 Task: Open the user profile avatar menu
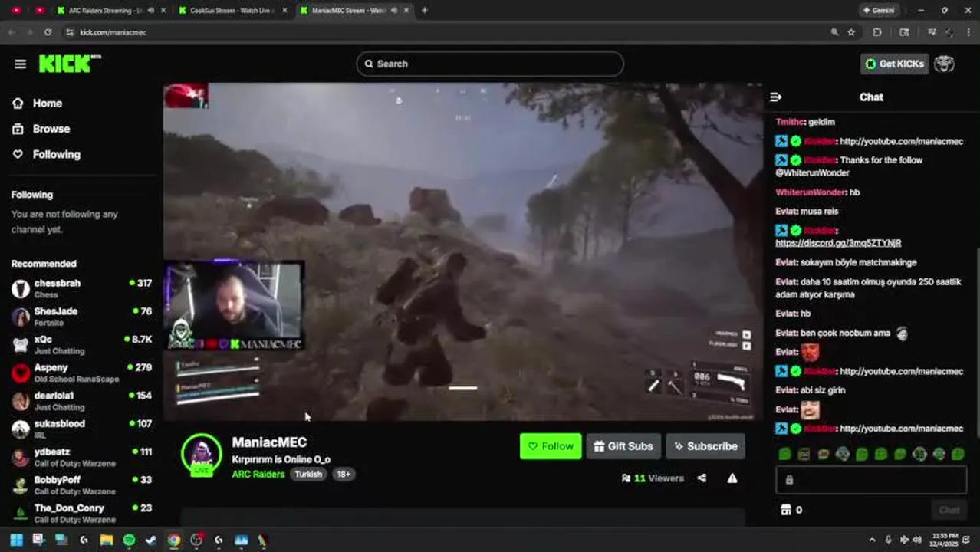944,64
